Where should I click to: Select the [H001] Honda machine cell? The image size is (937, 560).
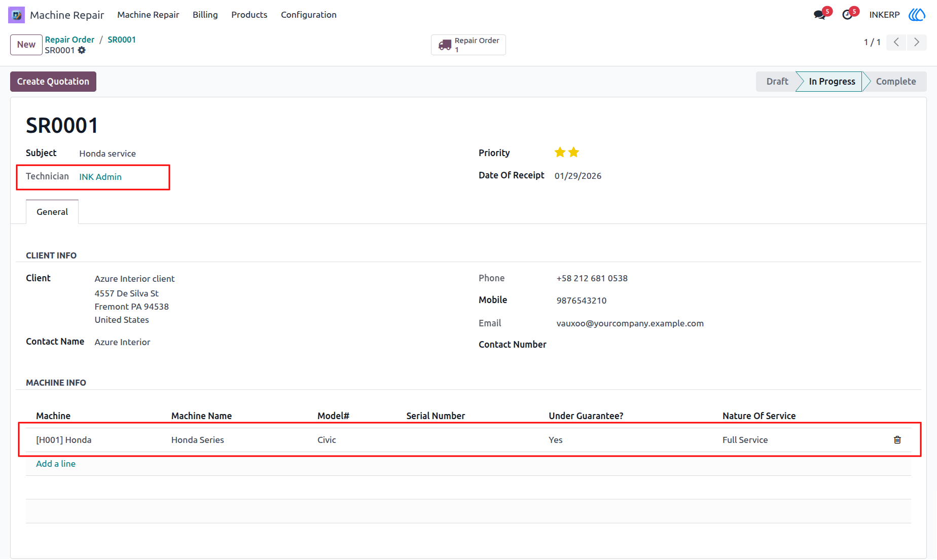64,440
